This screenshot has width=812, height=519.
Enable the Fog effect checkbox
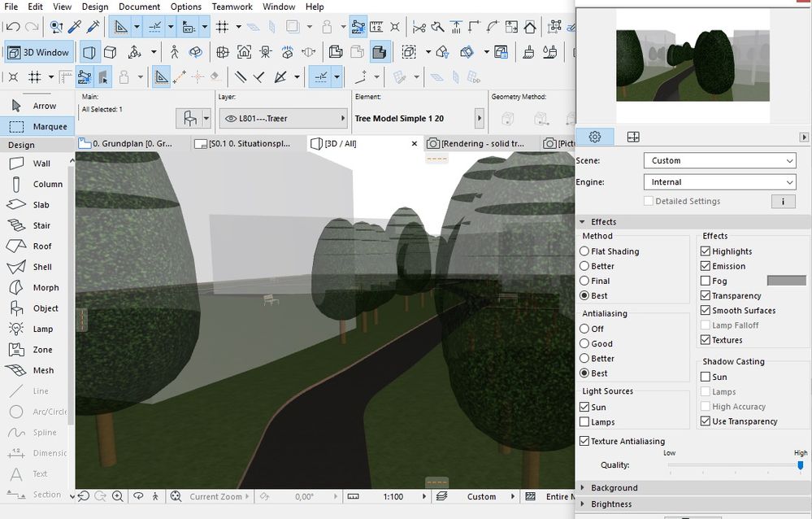[x=706, y=281]
